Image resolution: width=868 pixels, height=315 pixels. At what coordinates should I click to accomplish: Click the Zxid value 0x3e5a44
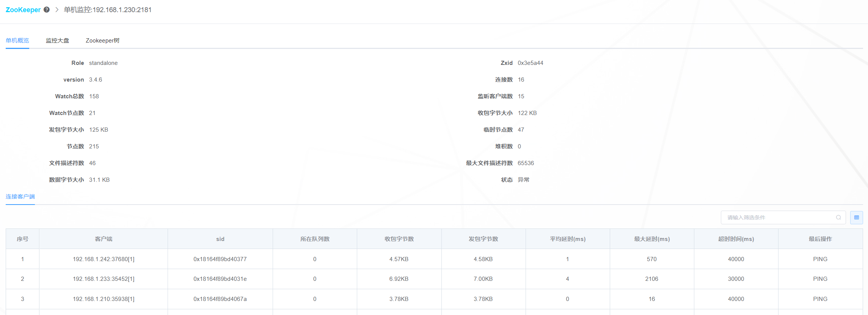pyautogui.click(x=531, y=63)
